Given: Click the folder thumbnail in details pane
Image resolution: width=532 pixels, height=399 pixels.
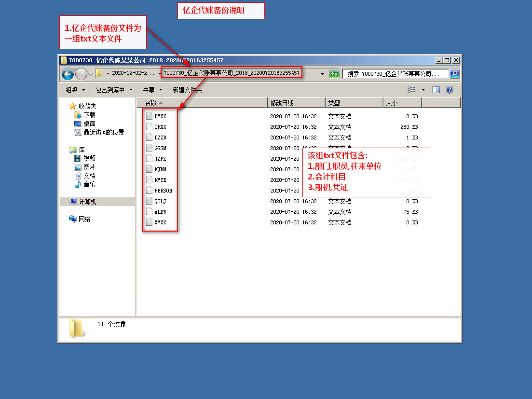Looking at the screenshot, I should 77,329.
